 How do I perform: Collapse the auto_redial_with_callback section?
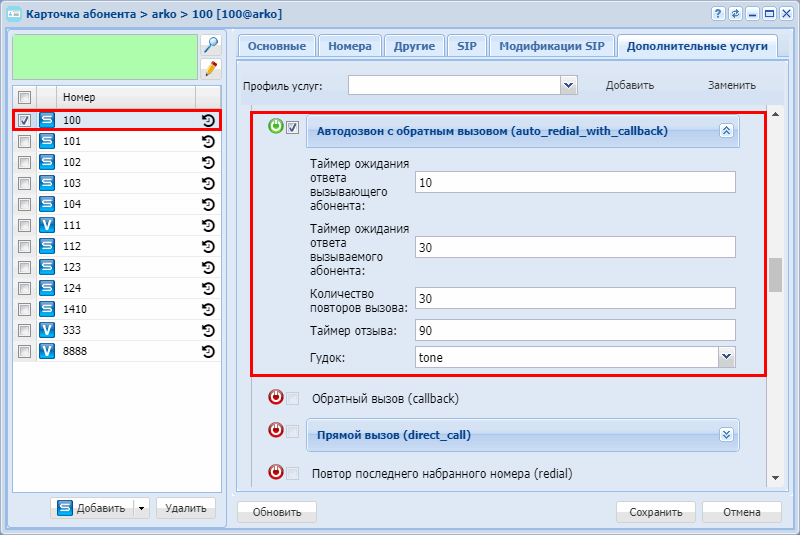726,131
